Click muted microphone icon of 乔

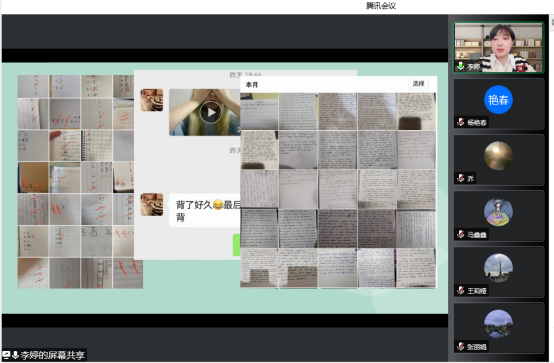pos(460,178)
